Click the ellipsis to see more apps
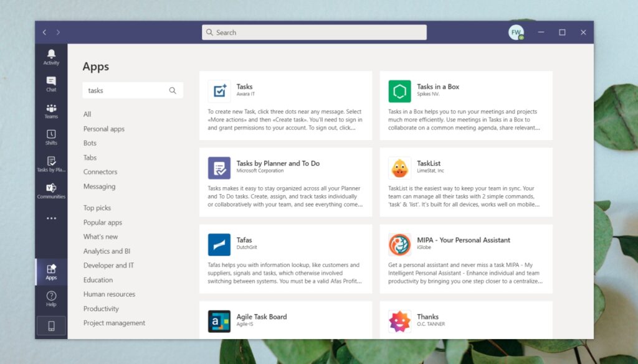Viewport: 638px width, 364px height. (51, 217)
